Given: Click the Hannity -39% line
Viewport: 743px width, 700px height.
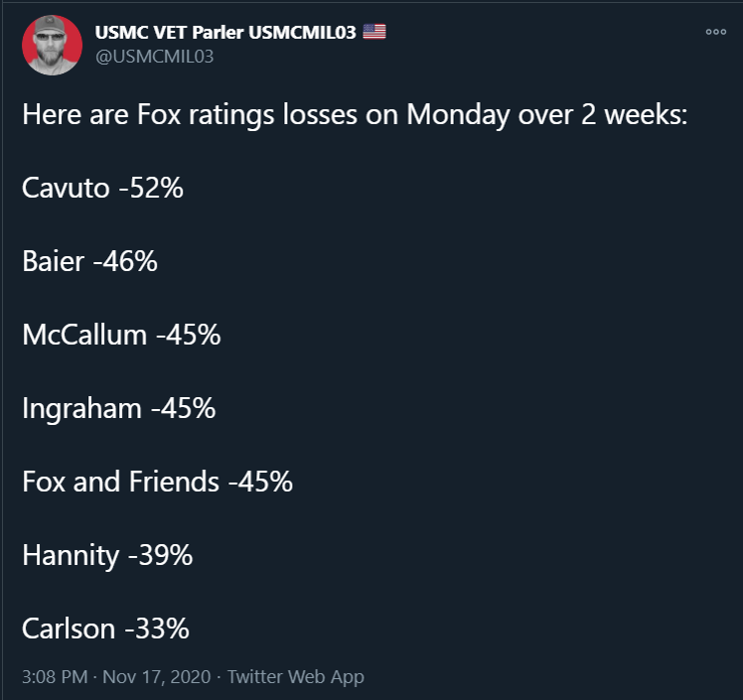Looking at the screenshot, I should pyautogui.click(x=107, y=555).
